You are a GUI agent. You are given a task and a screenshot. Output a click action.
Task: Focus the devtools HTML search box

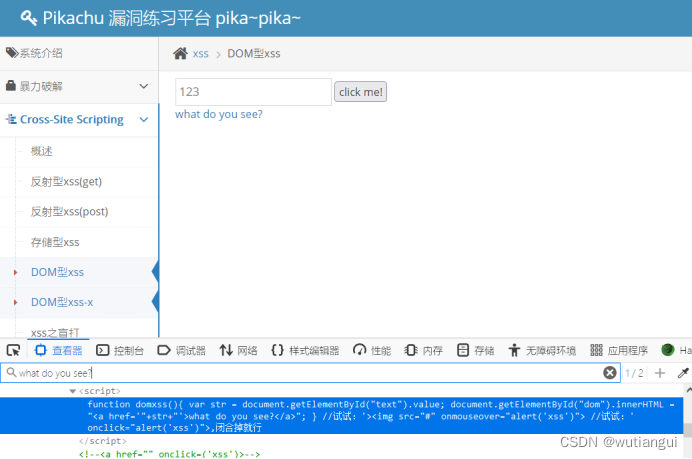click(310, 373)
